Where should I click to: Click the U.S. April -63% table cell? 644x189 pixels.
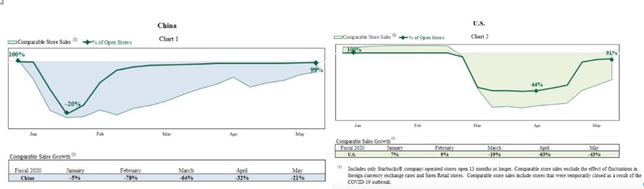pyautogui.click(x=543, y=154)
